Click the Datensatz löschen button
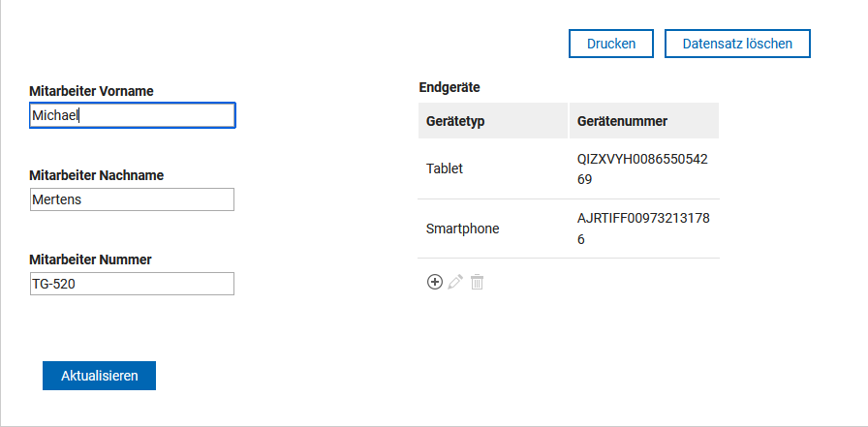The width and height of the screenshot is (868, 427). point(737,44)
